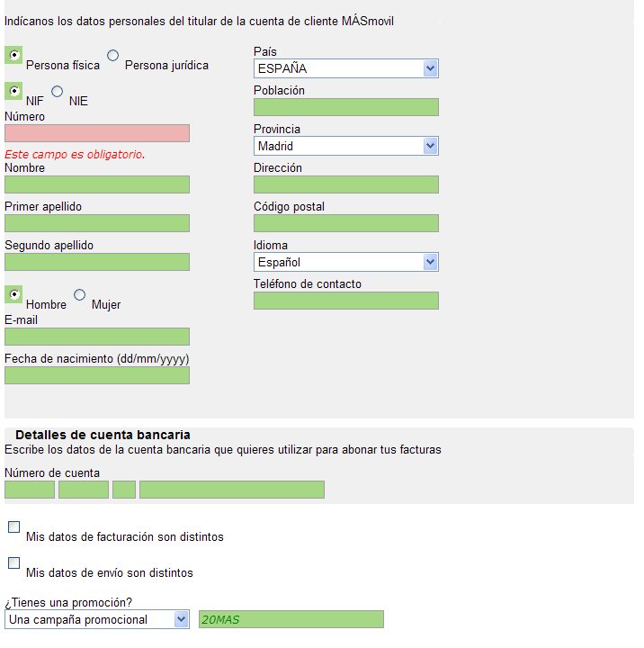This screenshot has width=644, height=648.
Task: Choose the Mujer gender option
Action: (x=80, y=294)
